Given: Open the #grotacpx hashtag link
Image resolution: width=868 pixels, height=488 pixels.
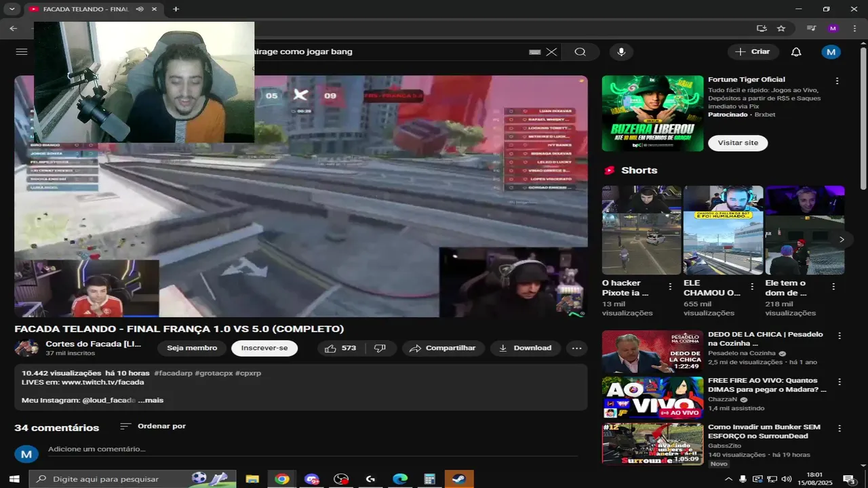Looking at the screenshot, I should click(214, 373).
